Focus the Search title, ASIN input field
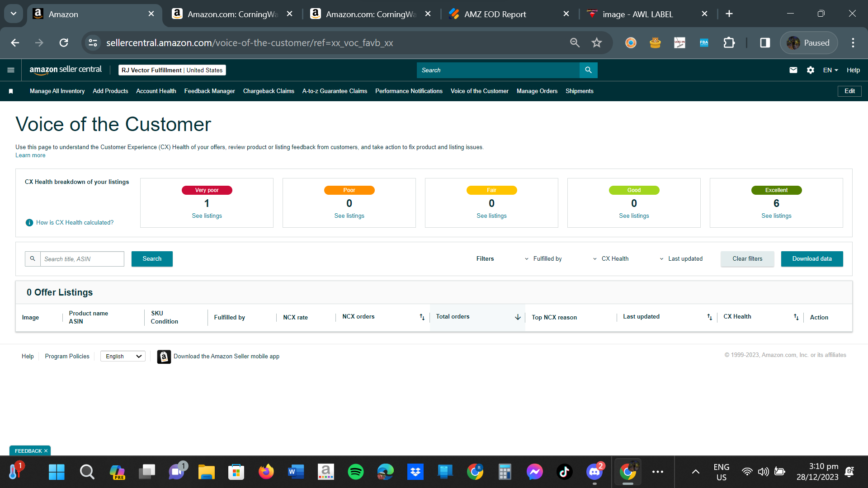The image size is (868, 488). [x=82, y=259]
